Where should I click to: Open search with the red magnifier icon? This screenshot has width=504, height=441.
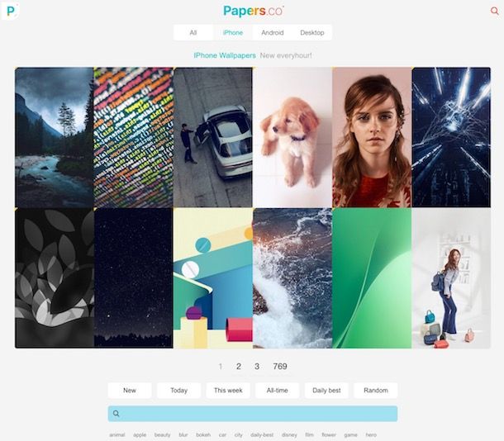tap(494, 11)
